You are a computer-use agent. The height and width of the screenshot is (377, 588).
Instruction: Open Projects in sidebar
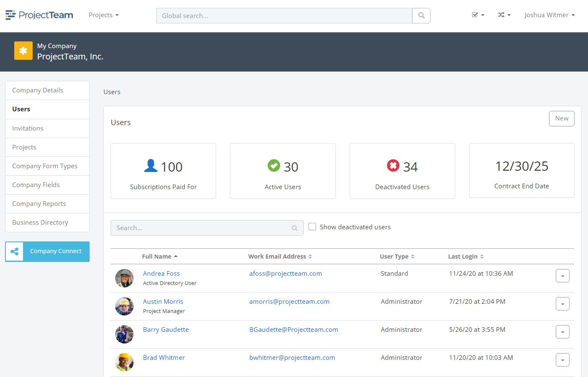pos(47,147)
